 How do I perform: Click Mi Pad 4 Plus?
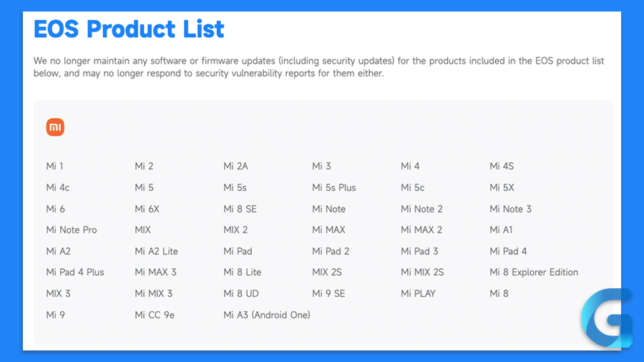click(75, 272)
